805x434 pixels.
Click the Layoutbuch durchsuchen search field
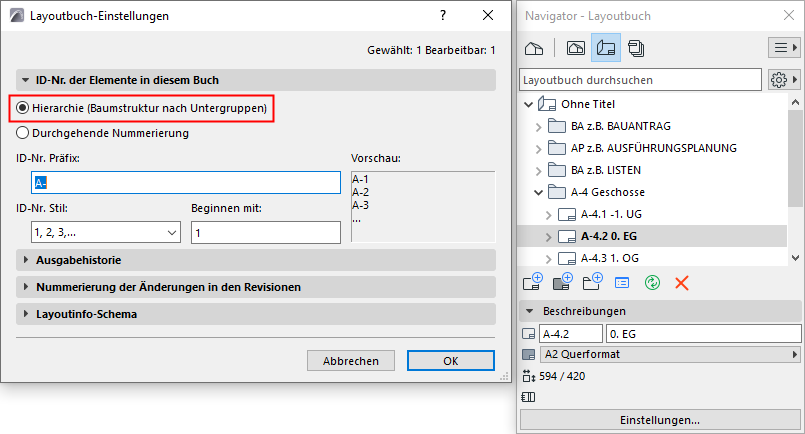coord(640,78)
